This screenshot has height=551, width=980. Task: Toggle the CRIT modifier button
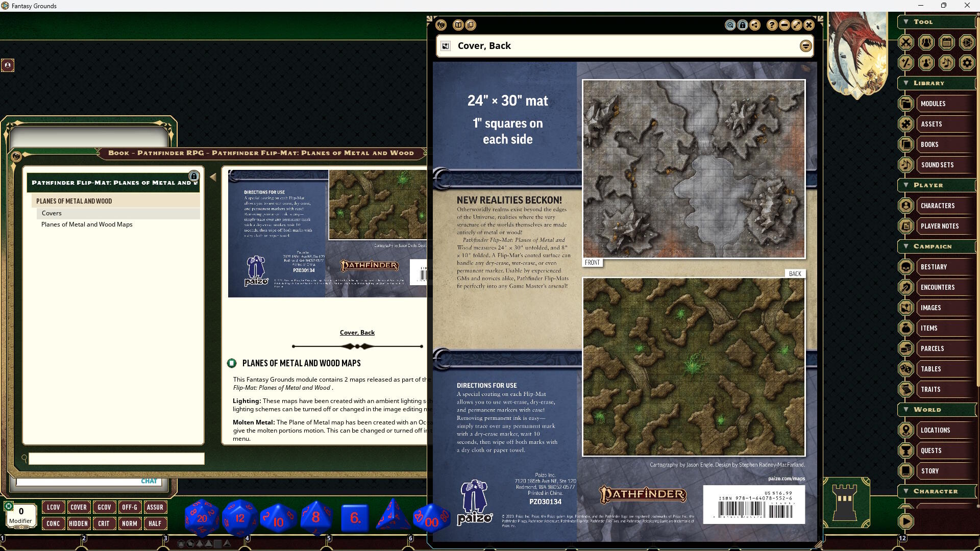pos(104,523)
